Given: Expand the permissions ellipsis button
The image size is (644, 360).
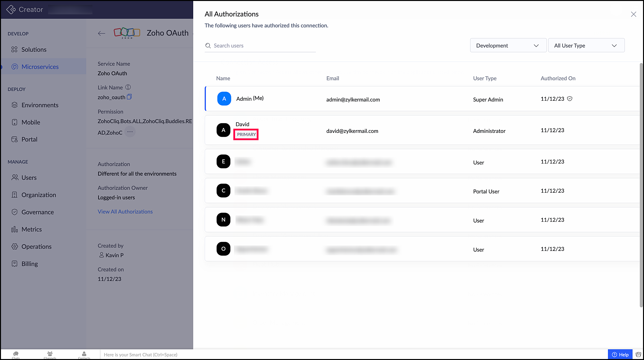Looking at the screenshot, I should point(130,132).
